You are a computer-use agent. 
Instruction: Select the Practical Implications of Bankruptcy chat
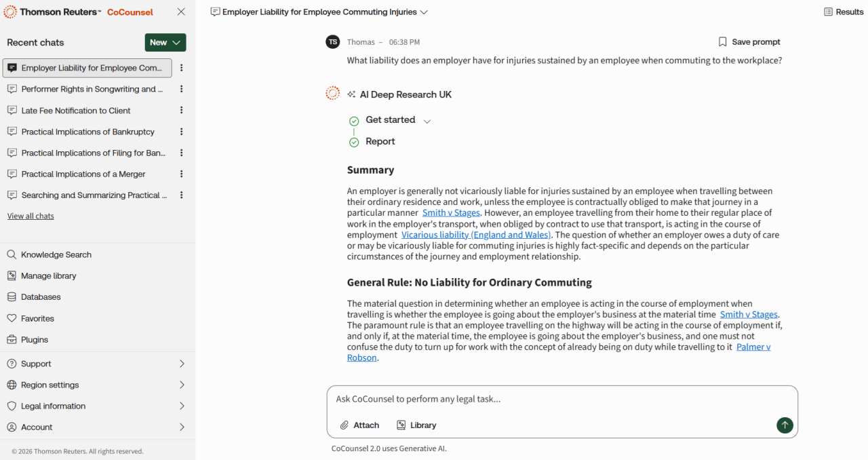pyautogui.click(x=87, y=132)
